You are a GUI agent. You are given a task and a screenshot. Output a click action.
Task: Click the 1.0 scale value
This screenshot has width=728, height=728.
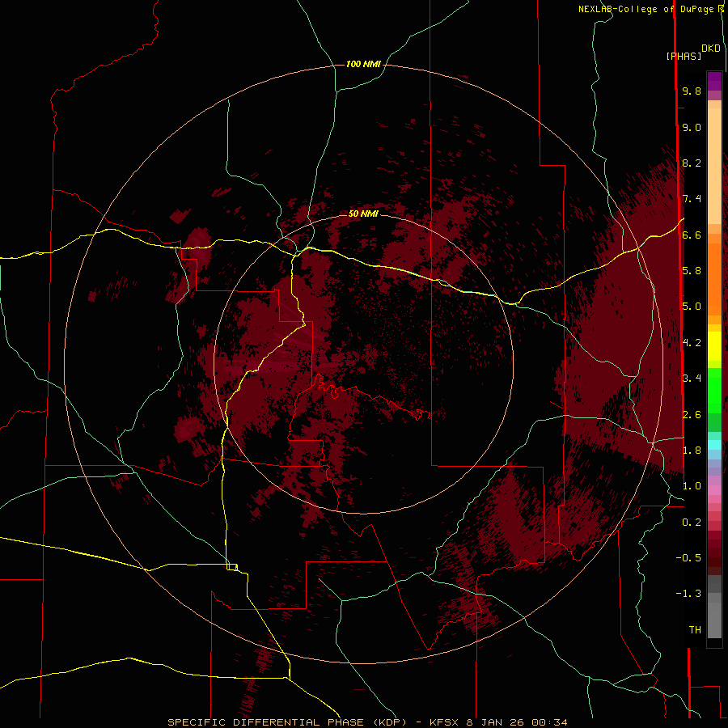click(x=692, y=486)
